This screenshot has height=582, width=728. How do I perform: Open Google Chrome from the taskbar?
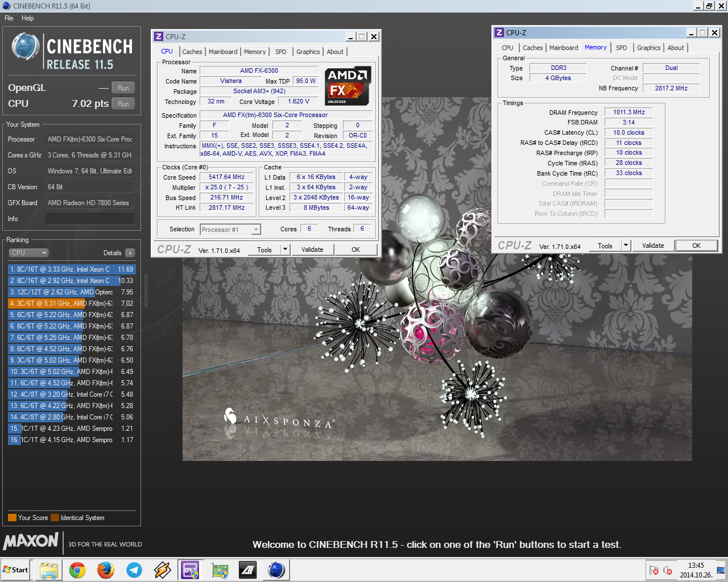click(x=77, y=569)
